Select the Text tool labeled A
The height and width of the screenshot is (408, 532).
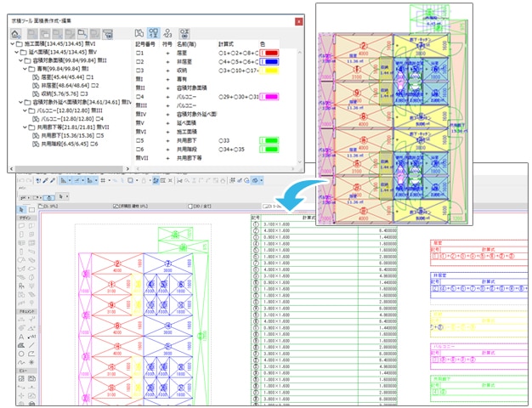pyautogui.click(x=23, y=337)
